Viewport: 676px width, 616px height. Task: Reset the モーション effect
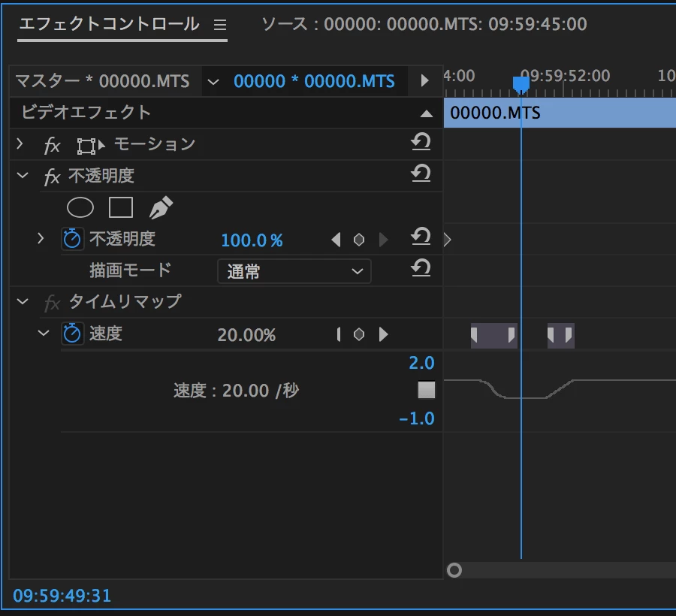[421, 142]
